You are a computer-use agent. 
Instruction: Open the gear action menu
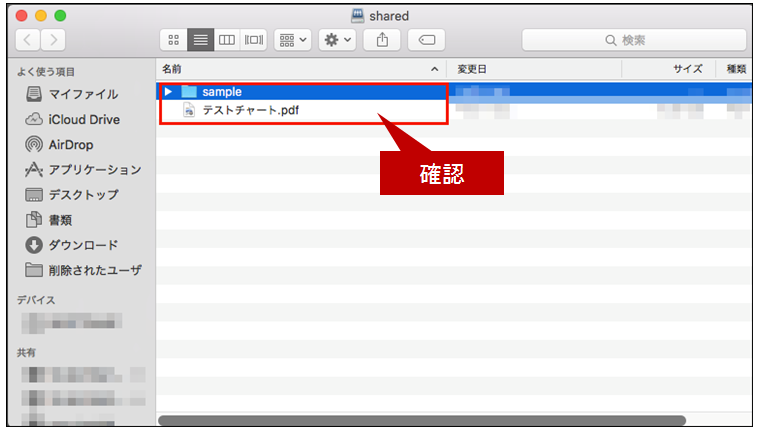(337, 40)
